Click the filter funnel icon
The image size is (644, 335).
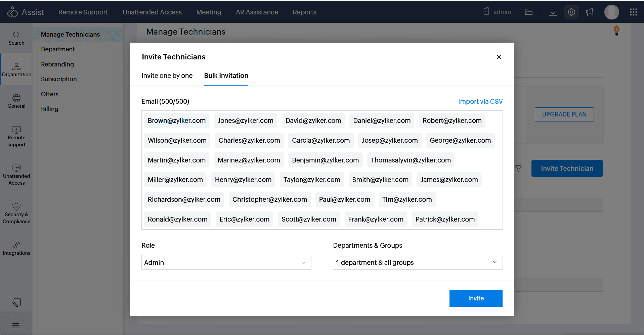click(x=518, y=169)
